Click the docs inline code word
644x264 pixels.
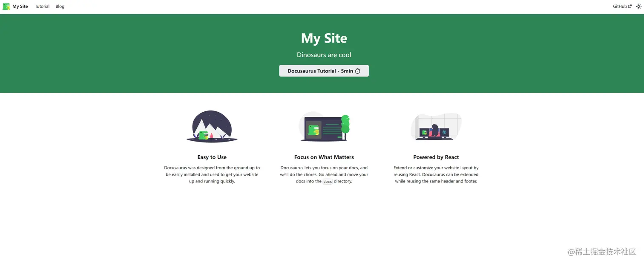(328, 181)
